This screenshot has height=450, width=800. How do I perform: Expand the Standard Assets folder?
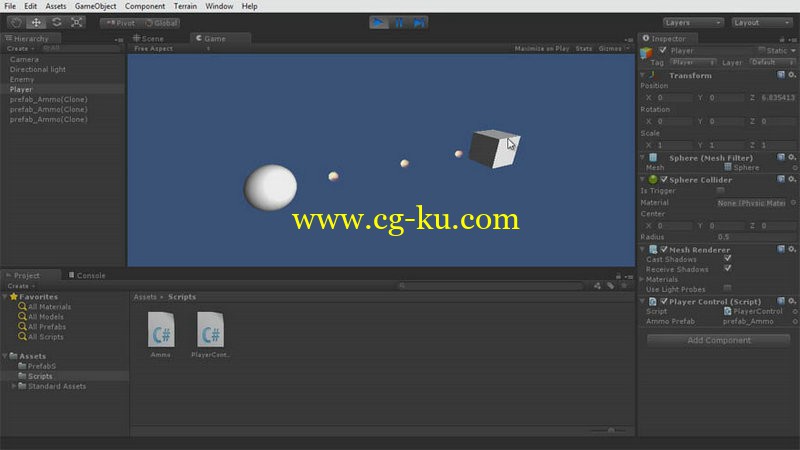point(13,386)
